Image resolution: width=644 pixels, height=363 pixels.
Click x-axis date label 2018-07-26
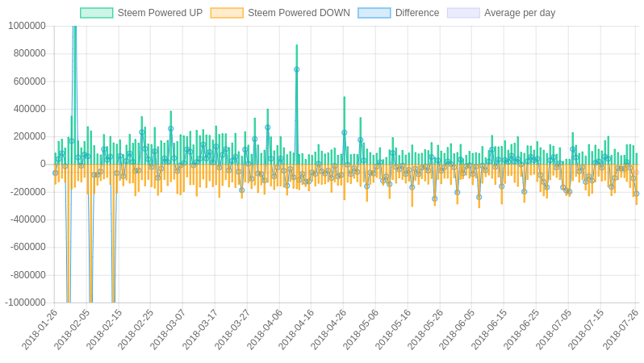(621, 330)
